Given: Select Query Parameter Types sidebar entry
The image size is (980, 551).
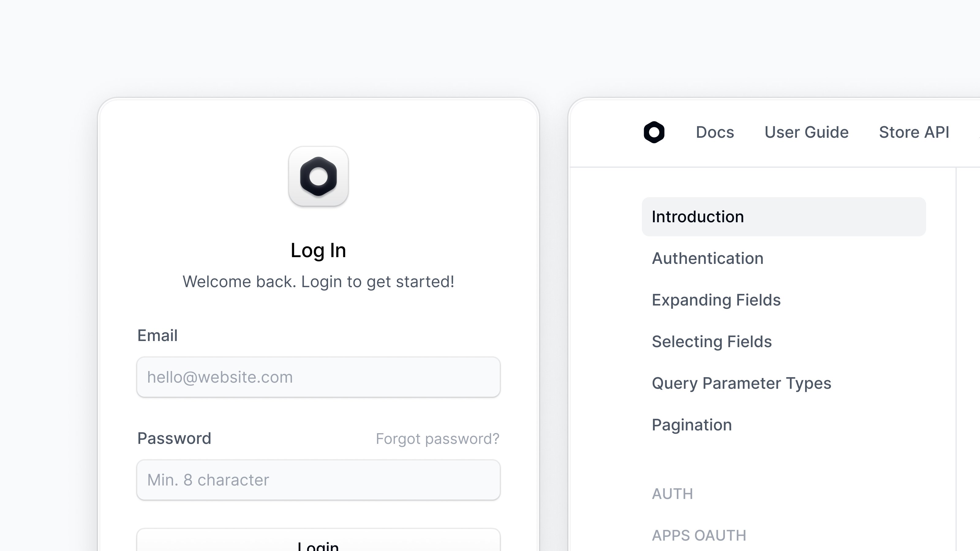Looking at the screenshot, I should 741,383.
